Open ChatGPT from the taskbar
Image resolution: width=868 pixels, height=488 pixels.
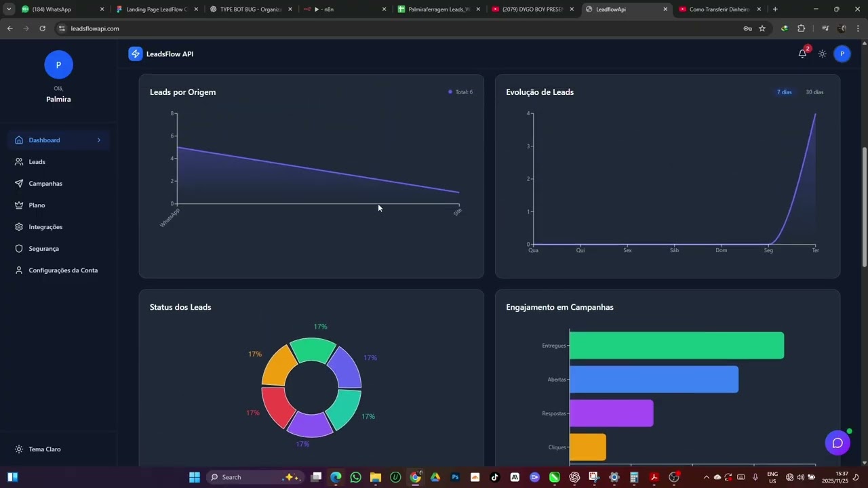click(x=574, y=477)
